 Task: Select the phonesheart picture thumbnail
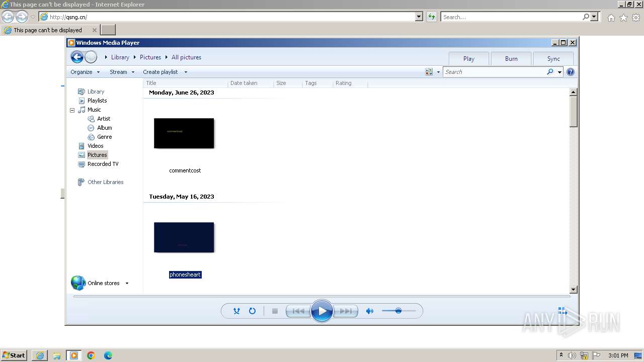184,237
